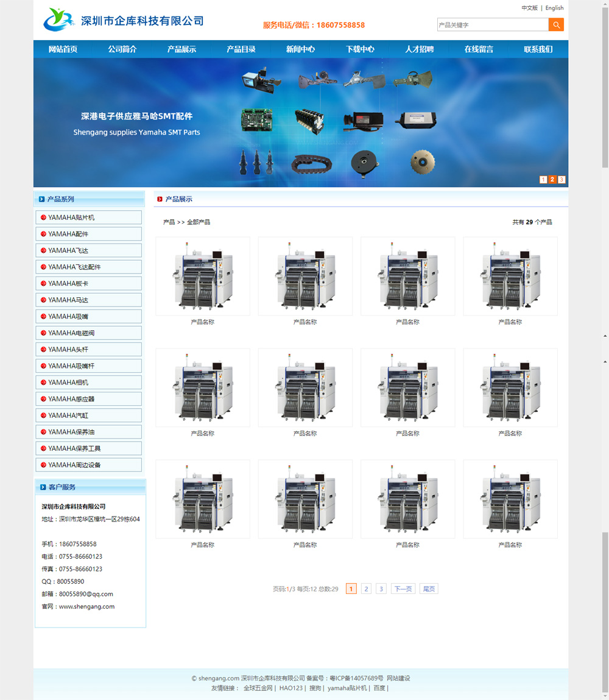Click the 下一页 next page button

click(403, 589)
